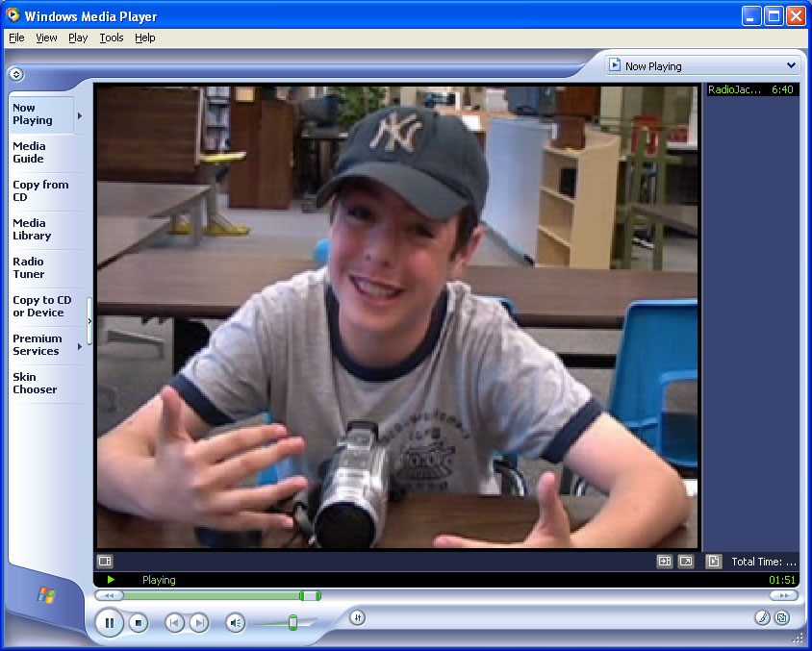Go to Media Library
This screenshot has height=651, width=812.
click(32, 230)
